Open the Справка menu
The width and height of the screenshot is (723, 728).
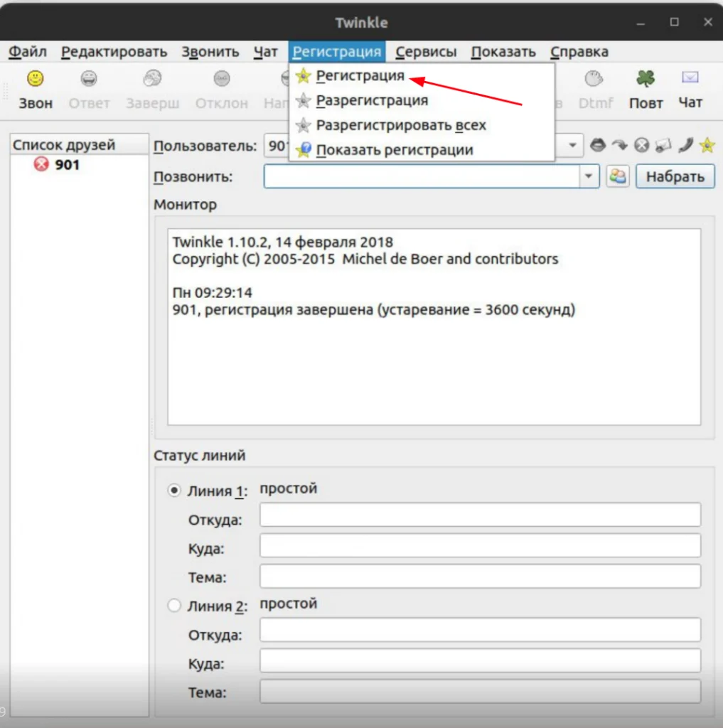(579, 51)
